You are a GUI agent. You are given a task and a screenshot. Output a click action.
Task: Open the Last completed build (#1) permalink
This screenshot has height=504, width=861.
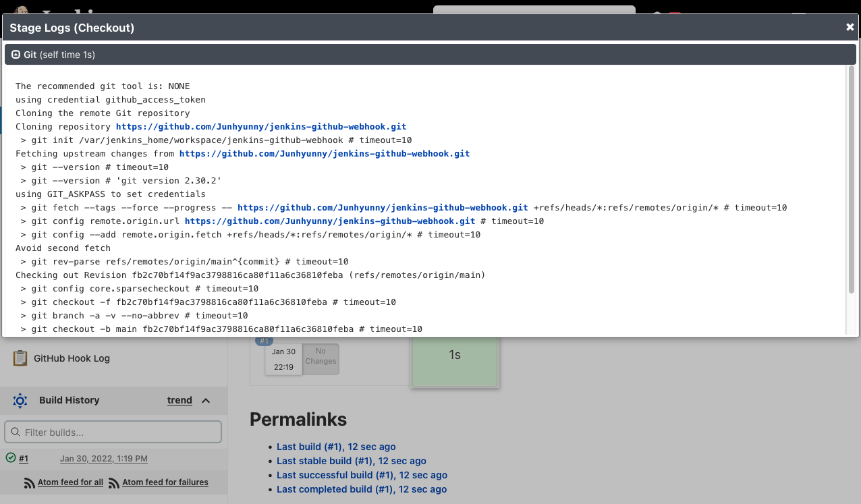(x=362, y=489)
